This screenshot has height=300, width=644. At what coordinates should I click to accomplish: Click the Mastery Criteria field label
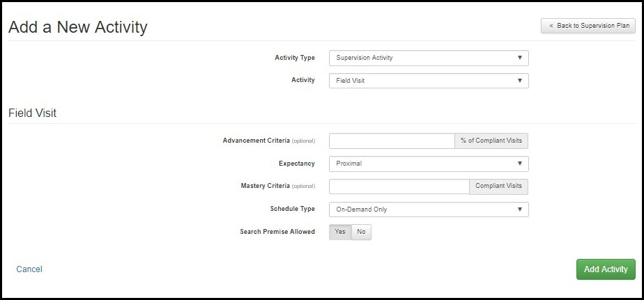pos(265,186)
